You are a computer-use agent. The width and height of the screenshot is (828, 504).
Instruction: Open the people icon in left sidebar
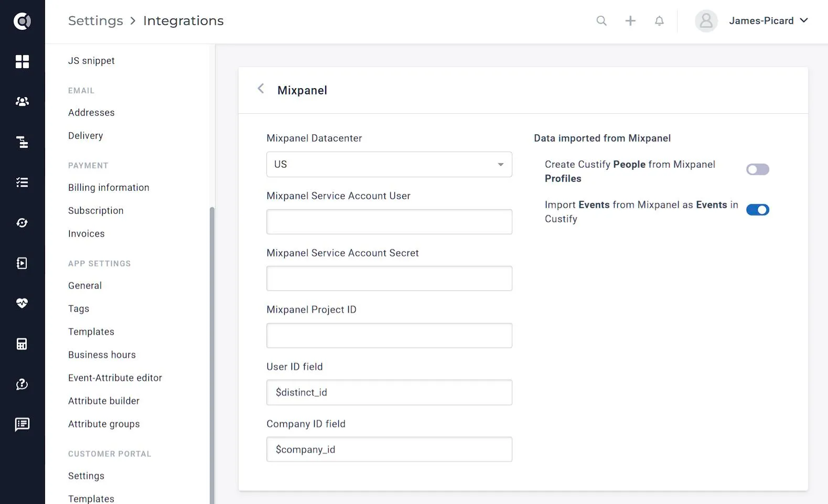point(22,102)
